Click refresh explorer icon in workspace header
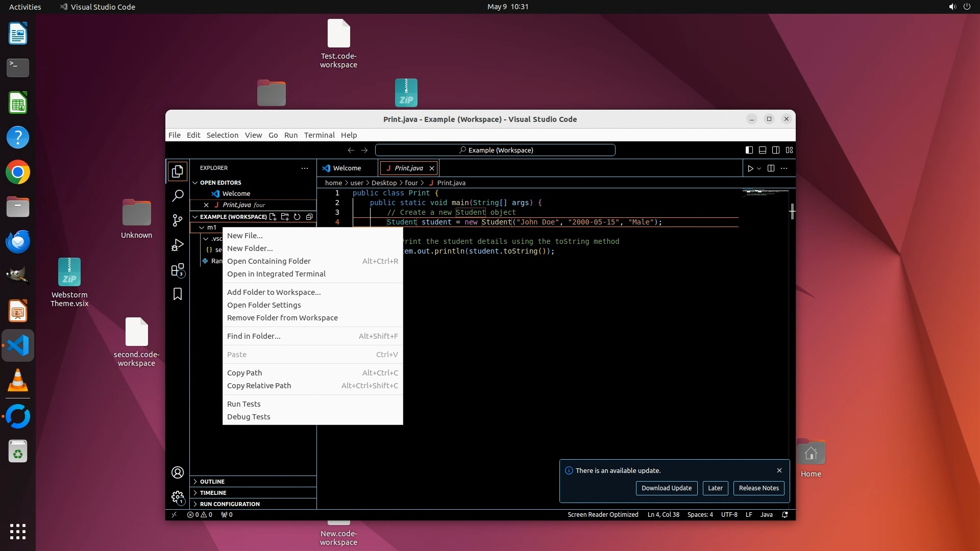The height and width of the screenshot is (551, 980). tap(297, 217)
